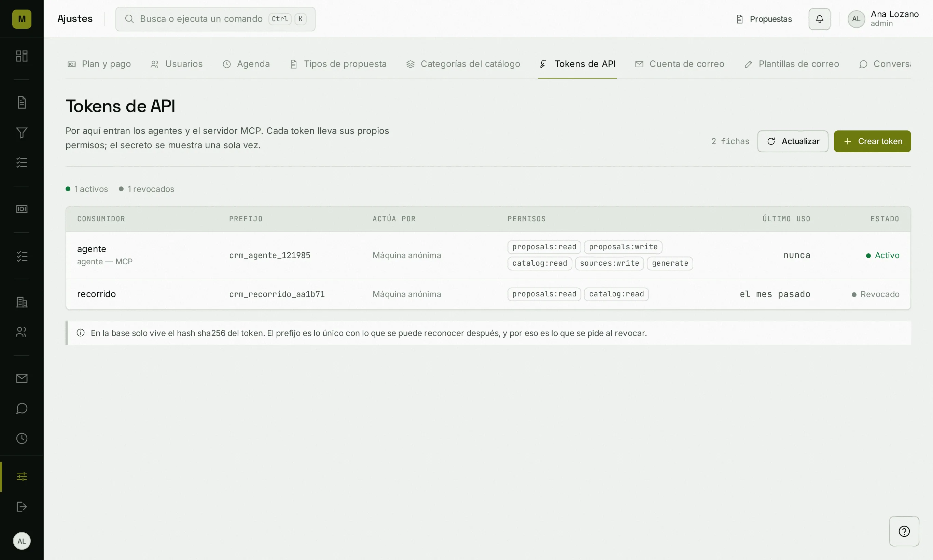Open the chat bubble icon in the sidebar
Screen dimensions: 933x560
pos(22,408)
